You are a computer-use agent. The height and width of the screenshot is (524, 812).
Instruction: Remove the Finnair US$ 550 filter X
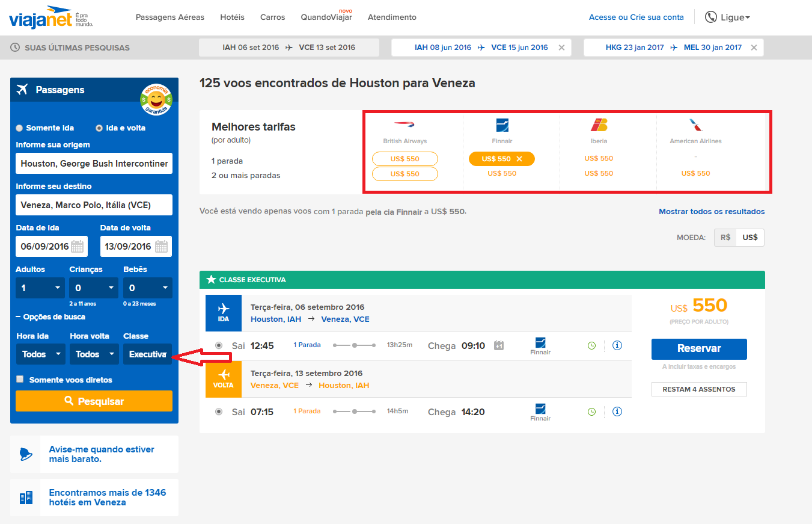[519, 159]
